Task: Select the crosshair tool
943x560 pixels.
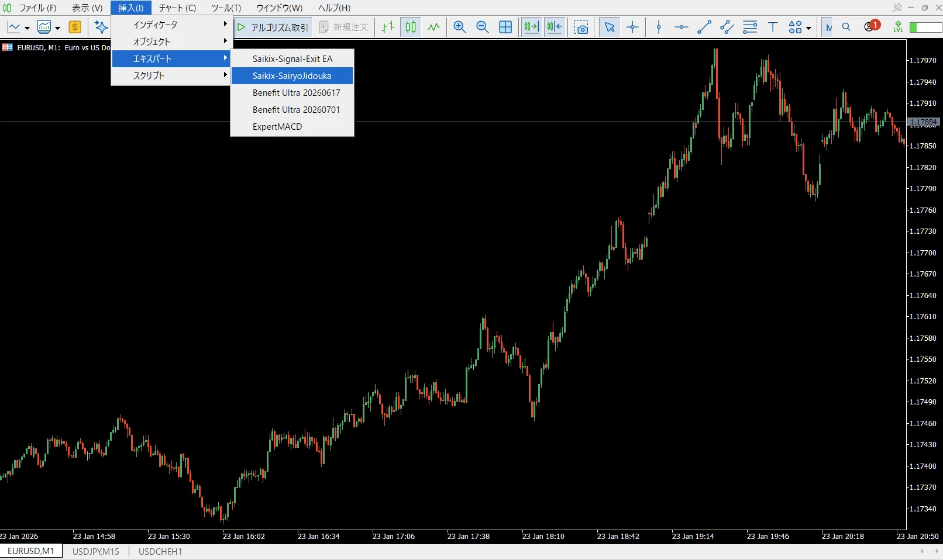Action: pos(632,27)
